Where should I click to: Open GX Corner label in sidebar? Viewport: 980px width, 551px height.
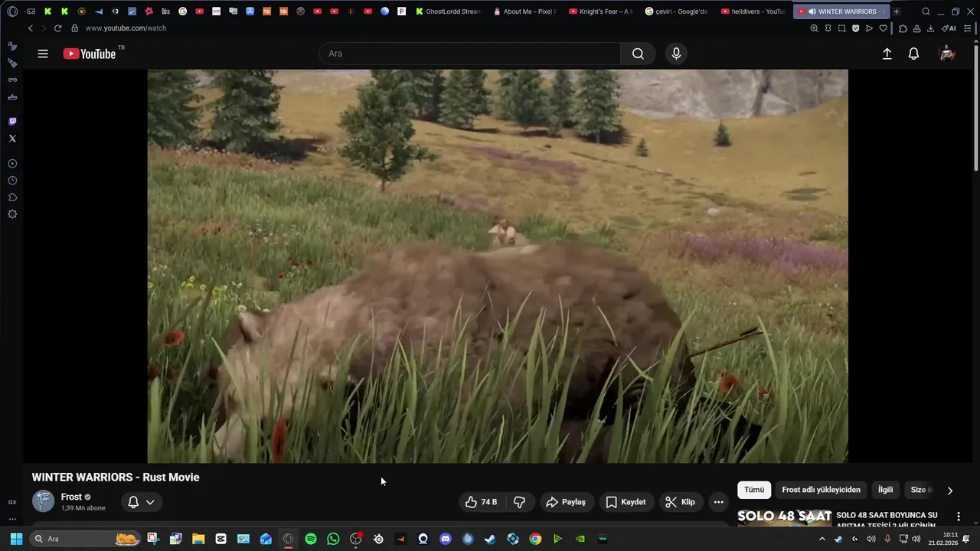click(x=12, y=503)
